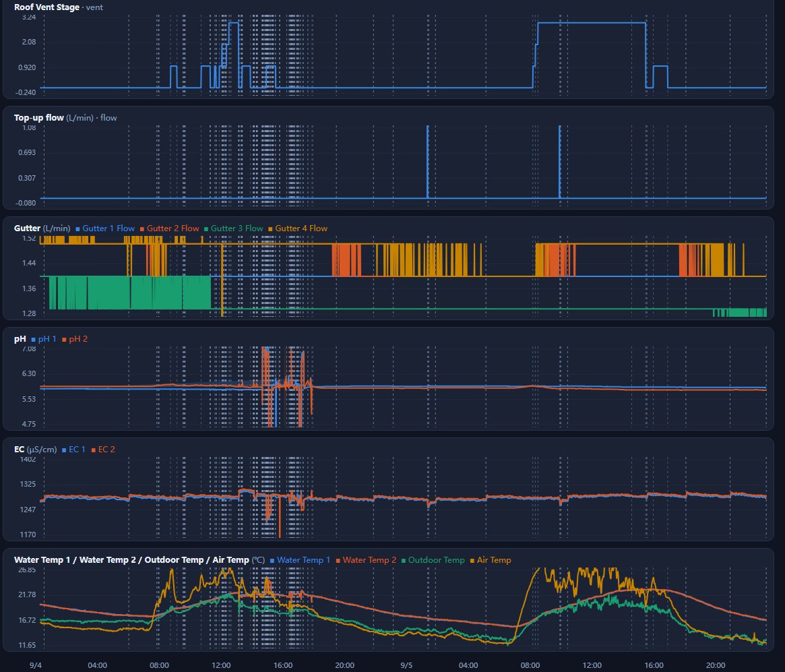Toggle Gutter 4 Flow legend series
Viewport: 785px width, 672px height.
click(x=298, y=228)
